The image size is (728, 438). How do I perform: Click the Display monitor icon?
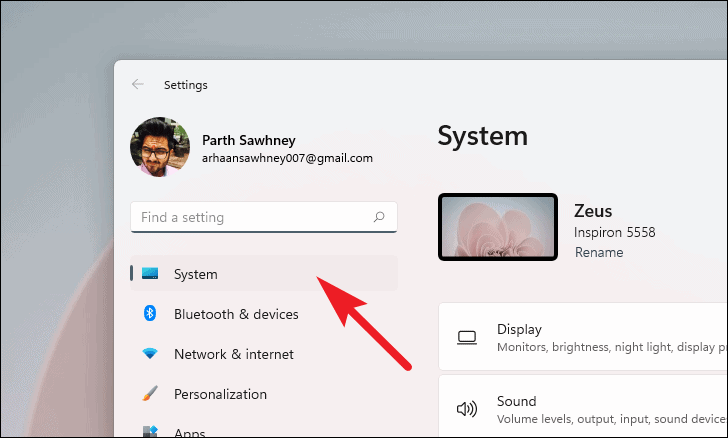(x=467, y=337)
